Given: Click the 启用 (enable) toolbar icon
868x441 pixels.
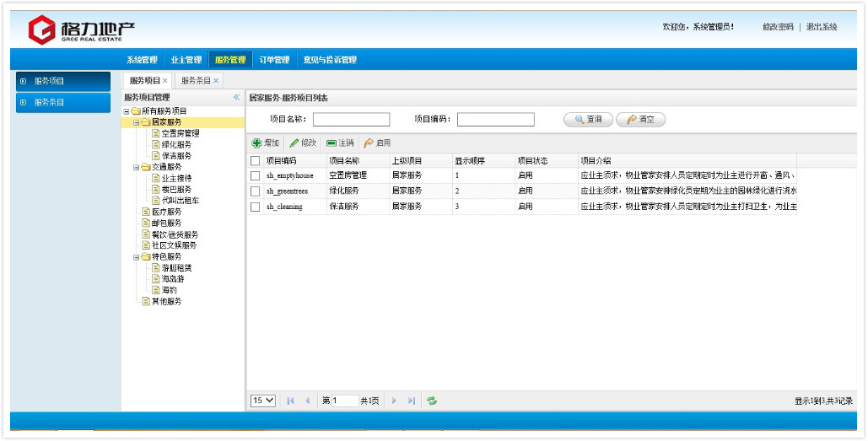Looking at the screenshot, I should pyautogui.click(x=369, y=143).
